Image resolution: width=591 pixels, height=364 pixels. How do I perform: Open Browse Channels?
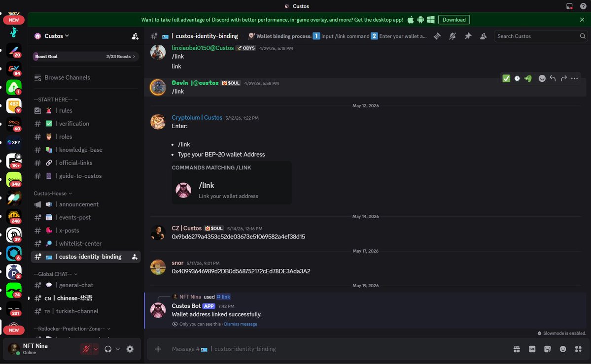coord(86,78)
